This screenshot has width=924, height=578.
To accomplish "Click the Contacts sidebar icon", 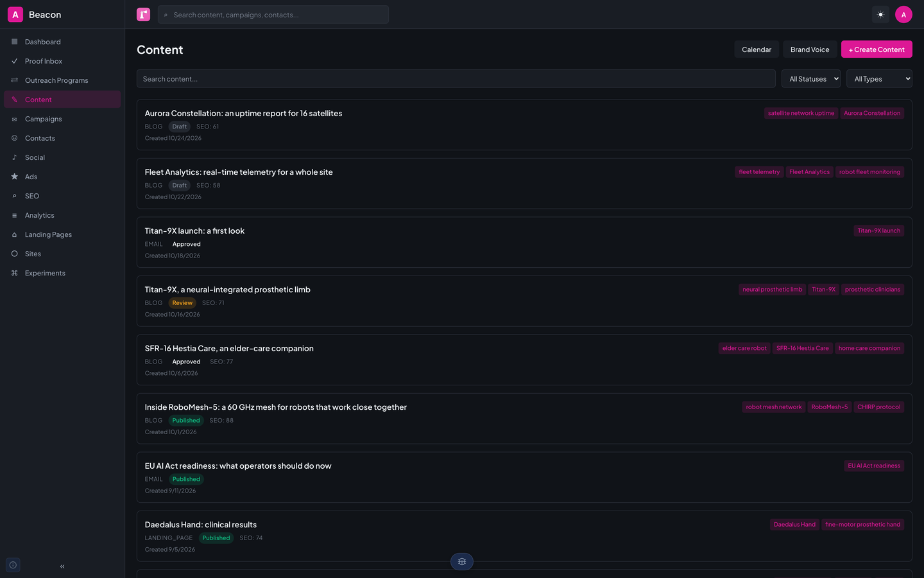I will point(14,138).
